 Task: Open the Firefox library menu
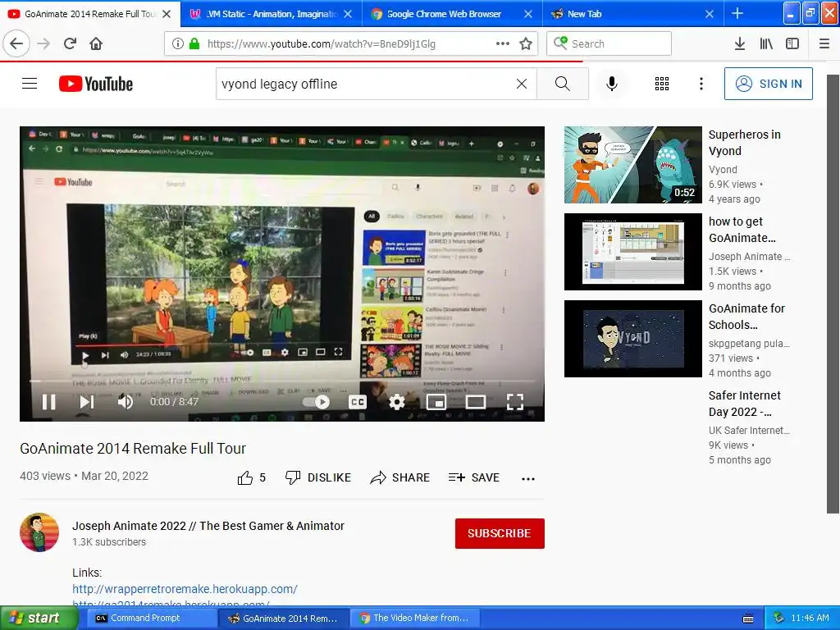[766, 43]
